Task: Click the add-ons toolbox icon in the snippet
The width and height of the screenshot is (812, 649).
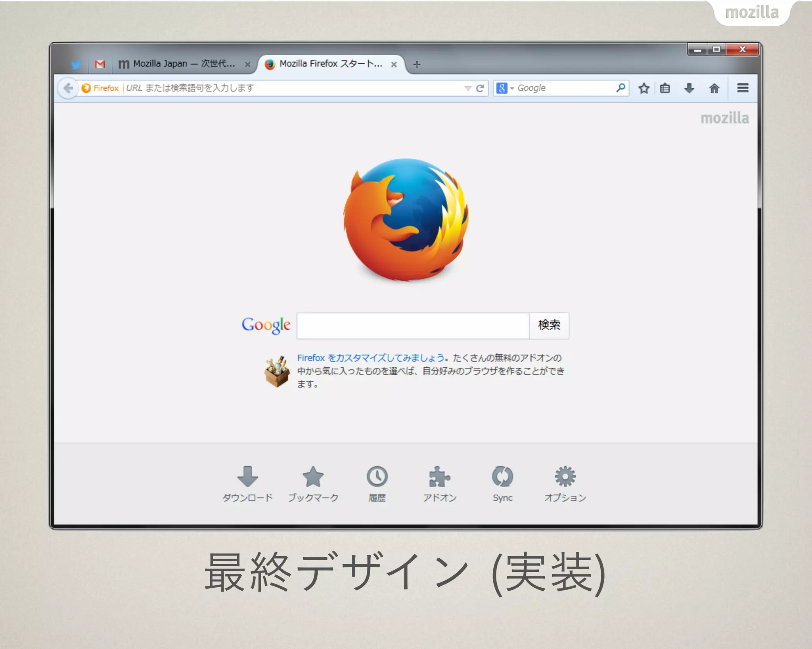Action: [x=277, y=371]
